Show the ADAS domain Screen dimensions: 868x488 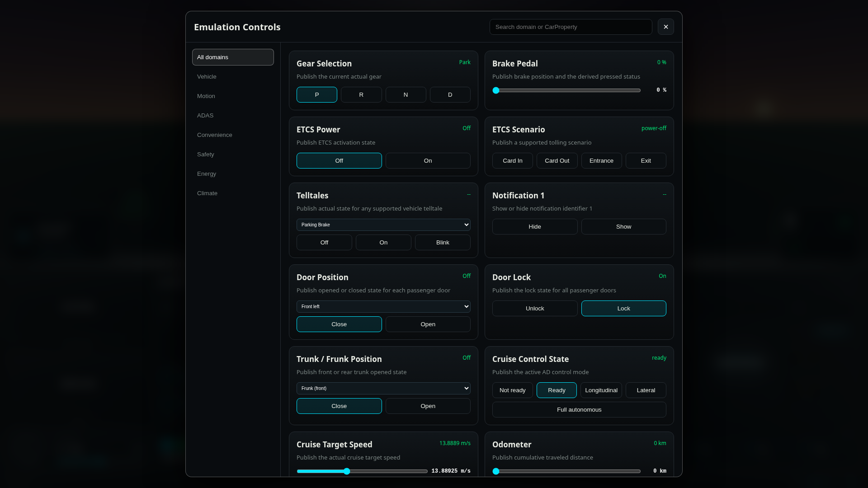(x=233, y=115)
